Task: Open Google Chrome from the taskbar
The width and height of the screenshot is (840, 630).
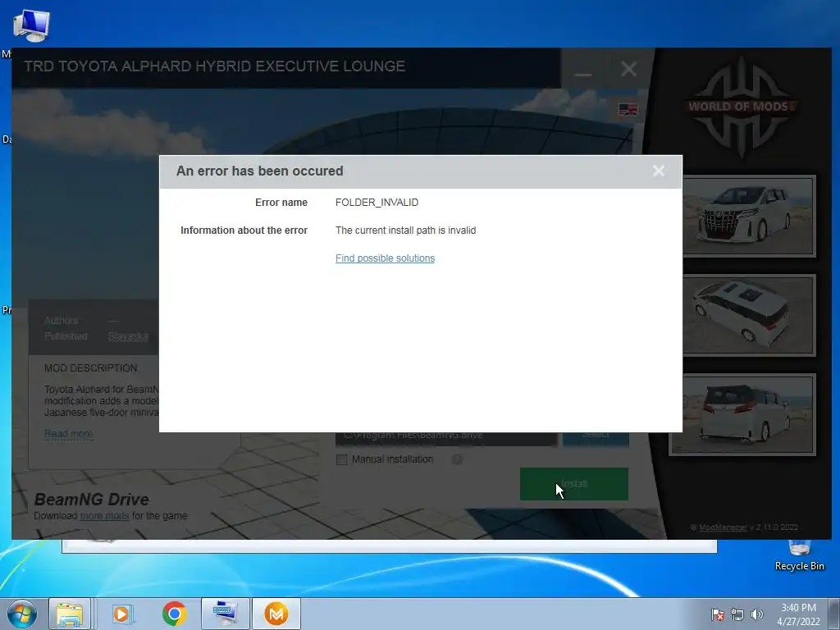Action: click(174, 614)
